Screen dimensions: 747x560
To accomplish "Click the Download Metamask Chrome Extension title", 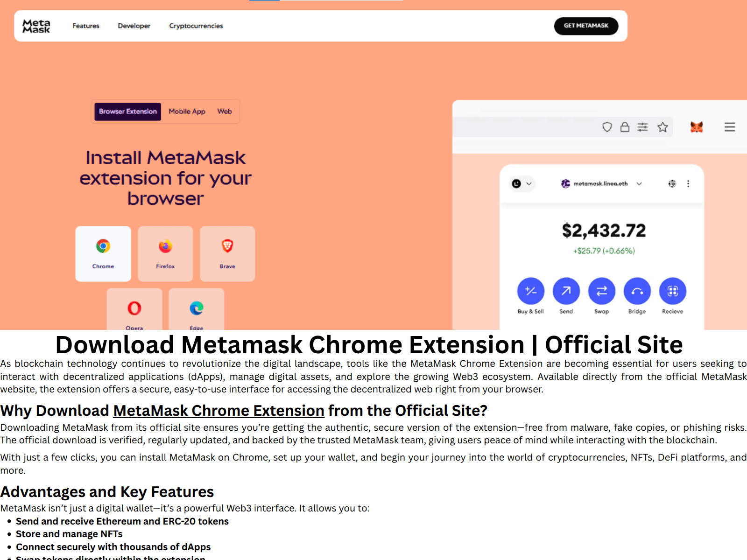I will tap(369, 345).
